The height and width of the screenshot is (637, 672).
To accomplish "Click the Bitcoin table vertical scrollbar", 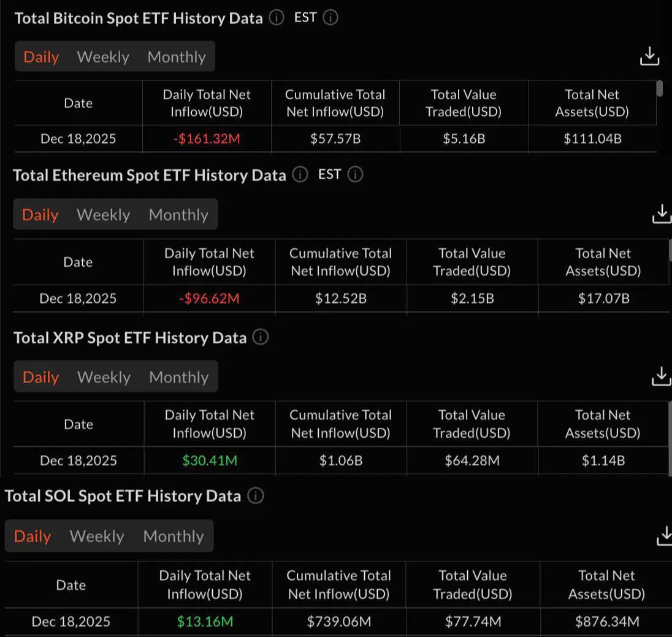I will point(660,88).
